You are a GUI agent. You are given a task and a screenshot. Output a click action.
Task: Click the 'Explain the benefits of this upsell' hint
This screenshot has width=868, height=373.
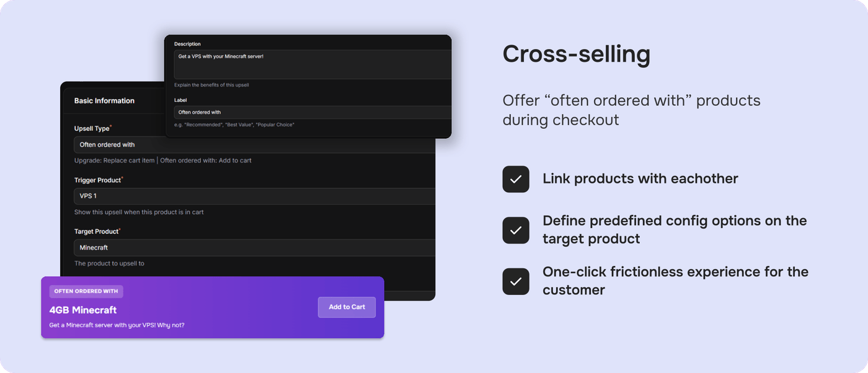tap(211, 85)
